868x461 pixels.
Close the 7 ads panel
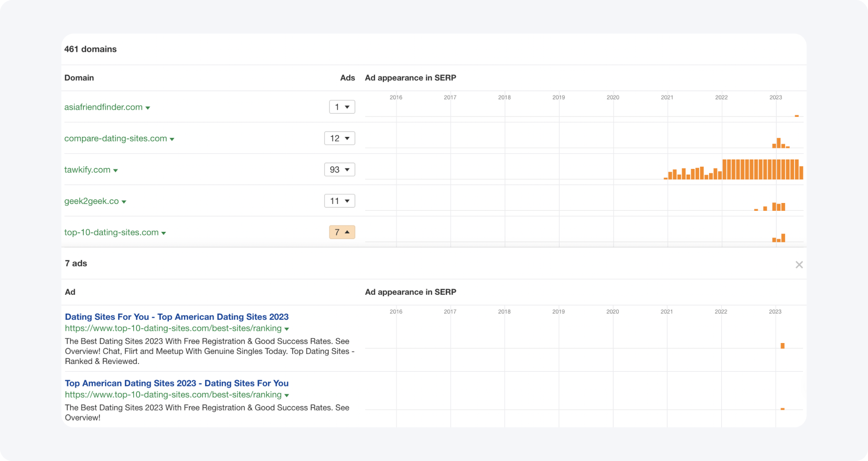(799, 265)
